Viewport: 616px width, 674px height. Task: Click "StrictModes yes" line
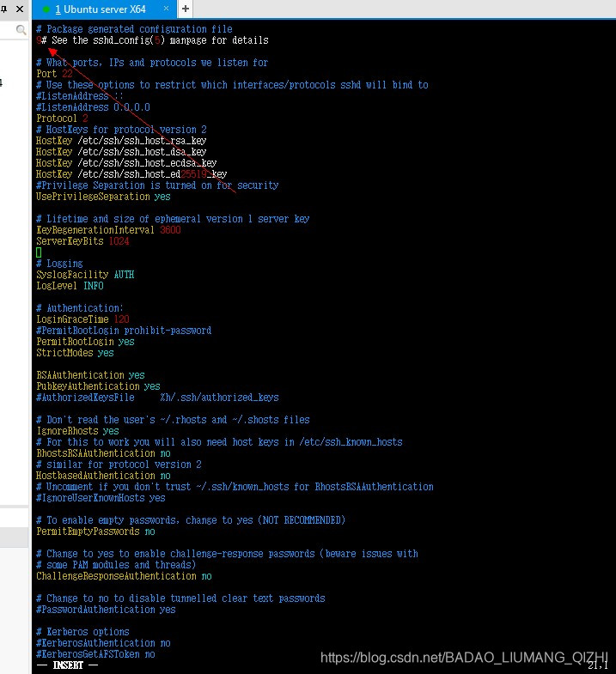tap(75, 353)
